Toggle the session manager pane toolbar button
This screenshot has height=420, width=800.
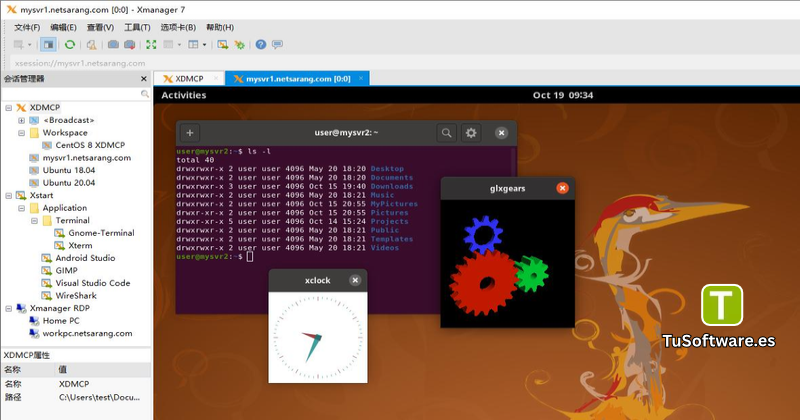[x=48, y=45]
